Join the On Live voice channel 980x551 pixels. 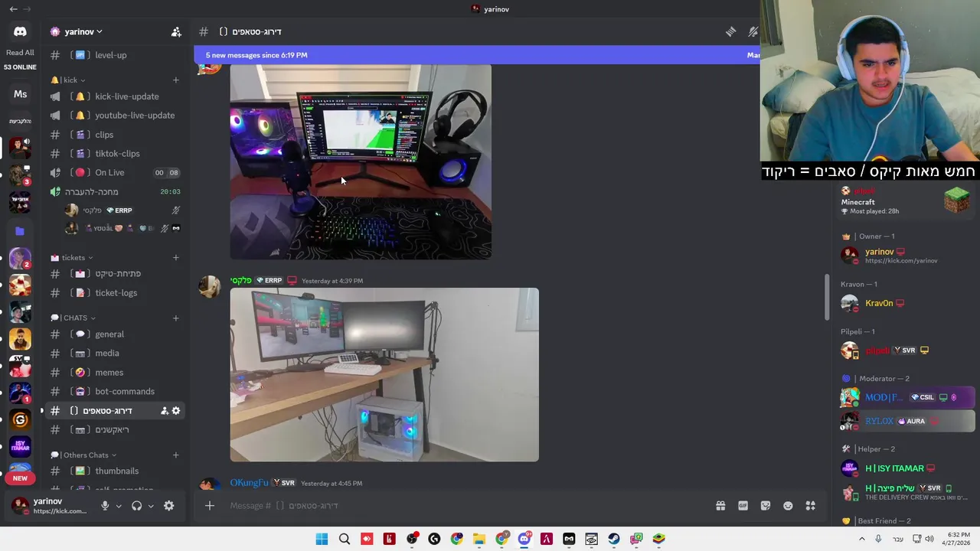(x=115, y=173)
